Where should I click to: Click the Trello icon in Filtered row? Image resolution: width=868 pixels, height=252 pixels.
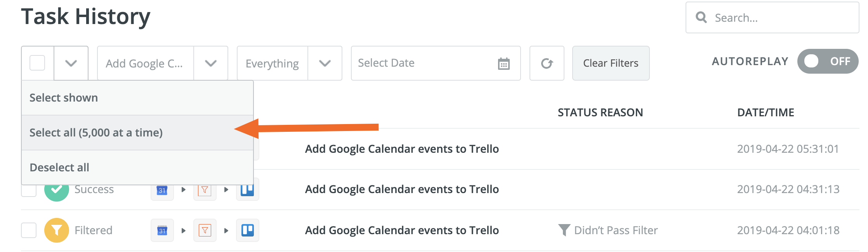248,230
